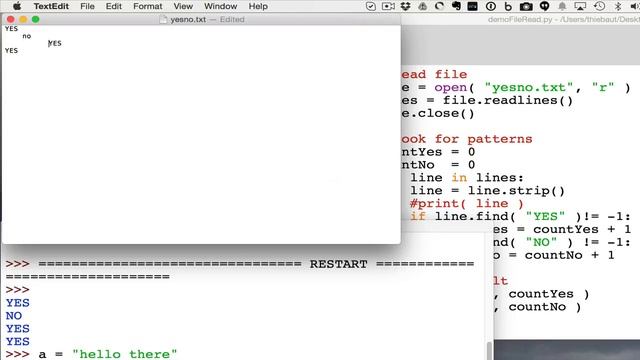Click the screen recording camera icon in menu bar
The height and width of the screenshot is (360, 640).
tap(388, 6)
